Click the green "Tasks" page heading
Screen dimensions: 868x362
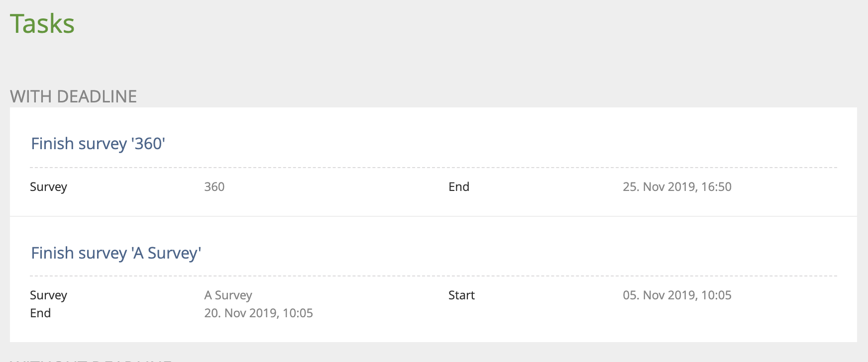tap(42, 24)
